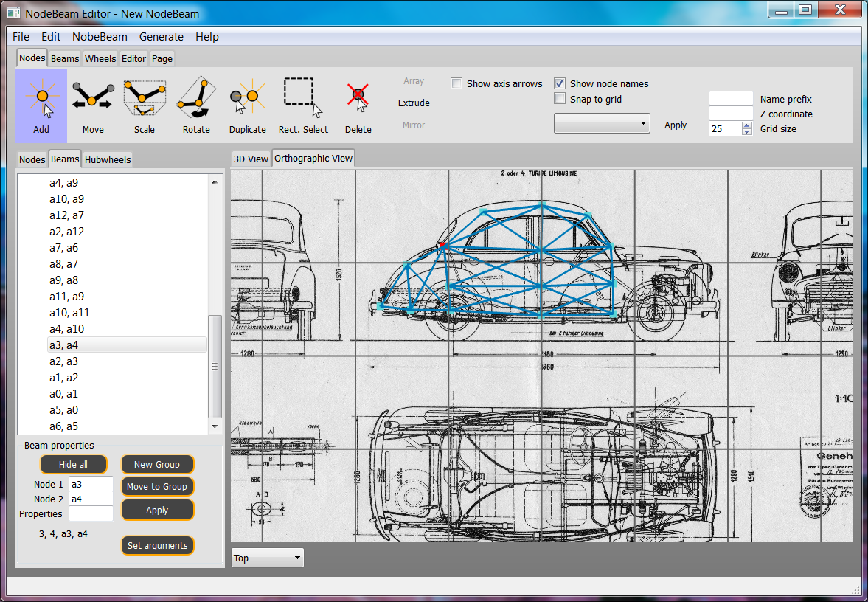Switch to the Editor toolbar tab
This screenshot has width=868, height=602.
pyautogui.click(x=133, y=59)
